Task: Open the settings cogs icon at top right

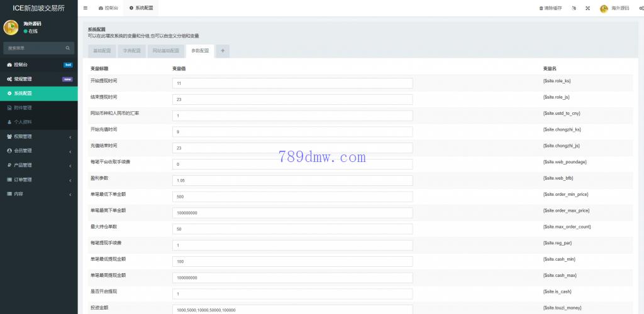Action: pos(641,8)
